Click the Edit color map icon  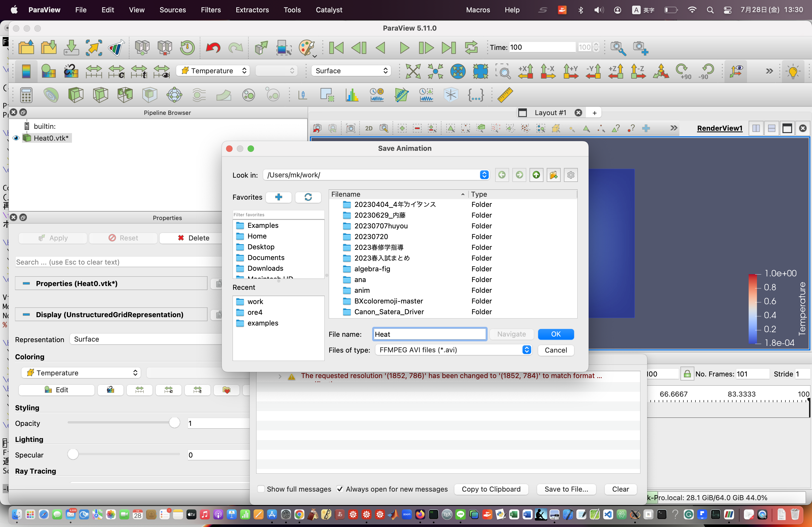(x=48, y=71)
